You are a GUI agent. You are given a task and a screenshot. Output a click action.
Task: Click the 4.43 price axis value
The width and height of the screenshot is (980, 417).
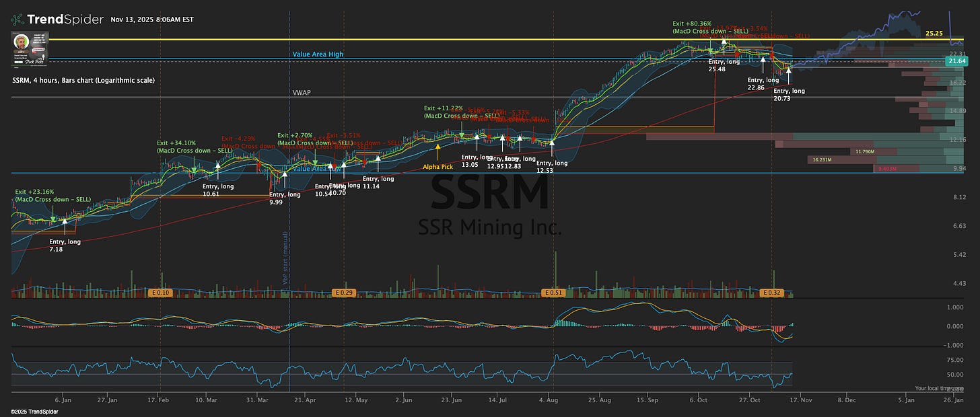point(960,284)
